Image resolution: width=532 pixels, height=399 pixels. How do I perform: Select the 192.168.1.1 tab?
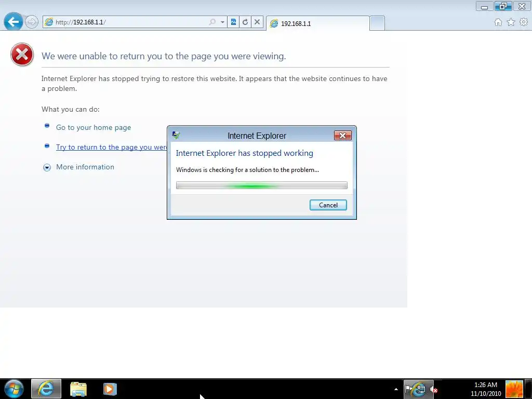(x=317, y=23)
